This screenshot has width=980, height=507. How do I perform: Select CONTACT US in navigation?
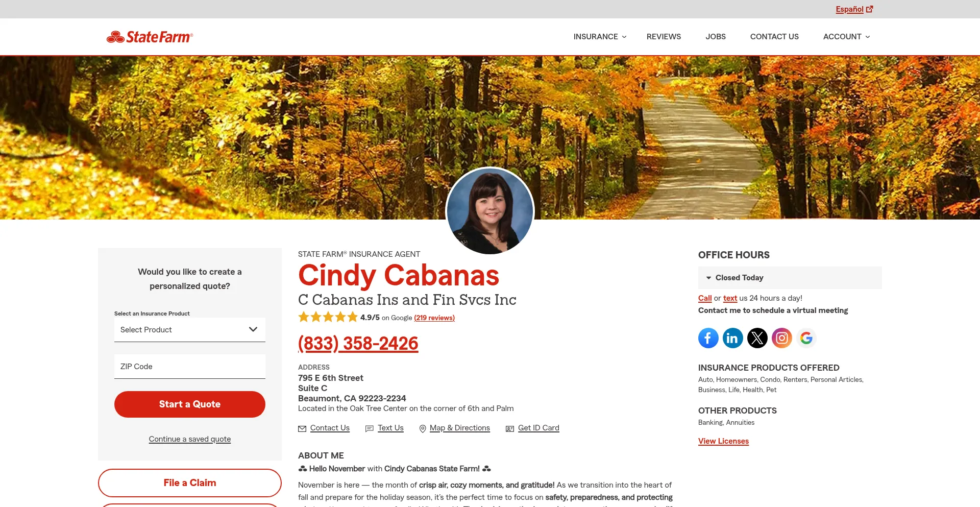pyautogui.click(x=774, y=37)
